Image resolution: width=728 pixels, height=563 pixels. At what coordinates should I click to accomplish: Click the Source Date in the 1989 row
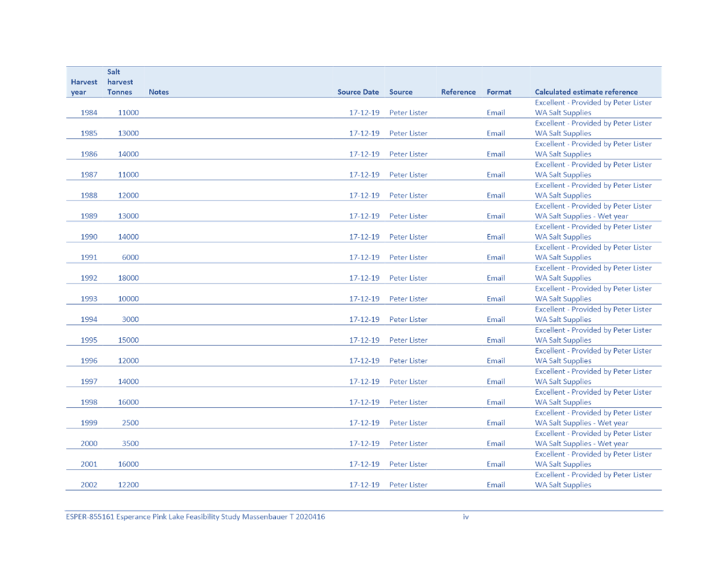pos(364,216)
